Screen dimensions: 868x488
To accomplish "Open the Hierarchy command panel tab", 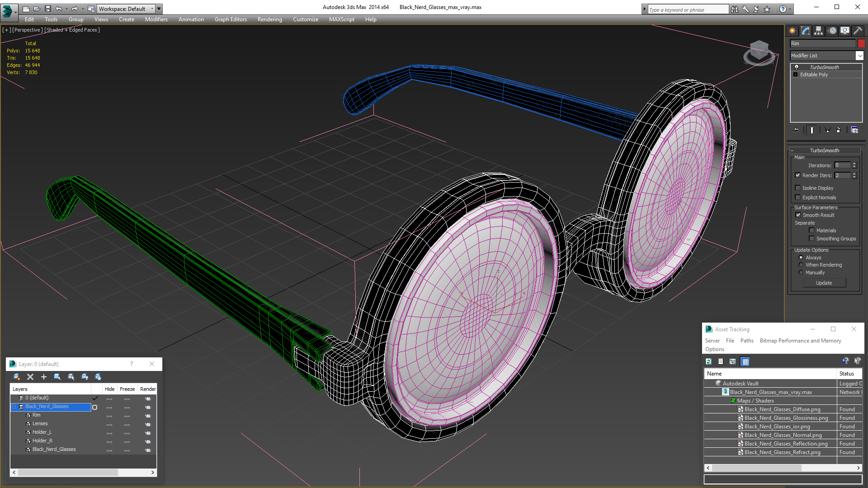I will (818, 31).
